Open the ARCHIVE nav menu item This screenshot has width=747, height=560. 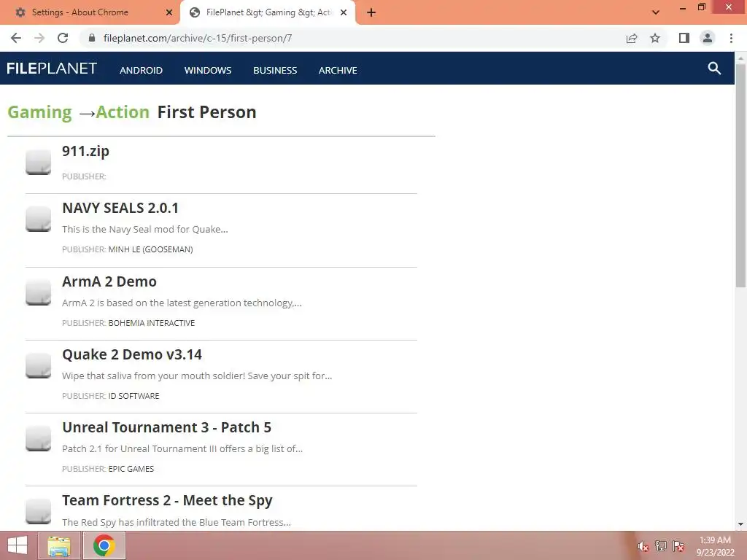[x=338, y=71]
